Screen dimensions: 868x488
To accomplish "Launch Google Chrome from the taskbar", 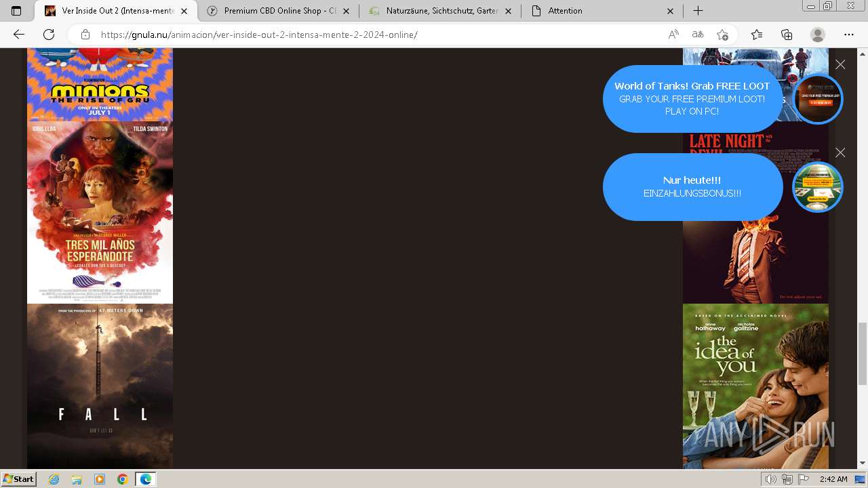I will (x=122, y=479).
